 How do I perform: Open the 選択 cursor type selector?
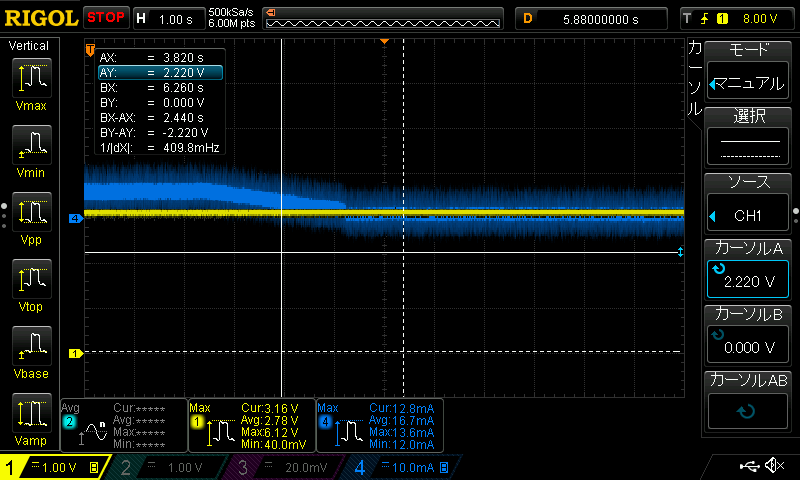749,138
